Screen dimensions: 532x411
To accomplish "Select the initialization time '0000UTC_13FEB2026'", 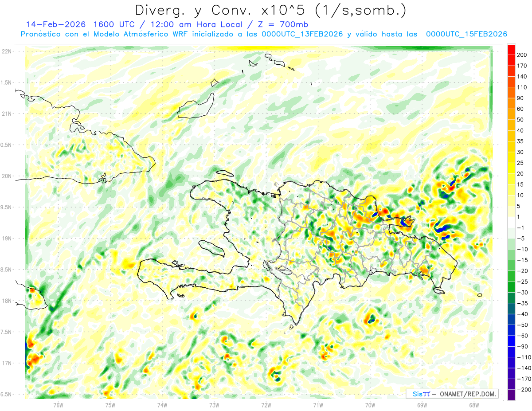I will [302, 34].
